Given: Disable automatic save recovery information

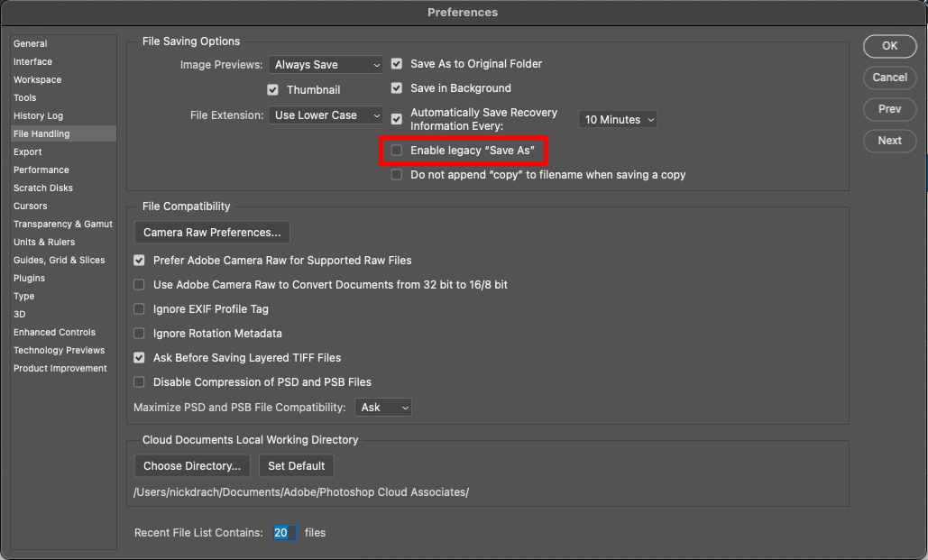Looking at the screenshot, I should point(396,117).
